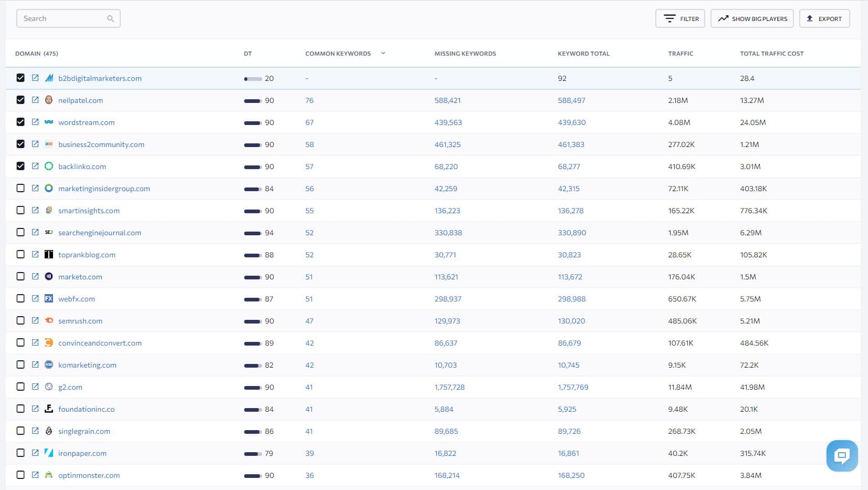Check the searchenginejournal.com checkbox

[20, 232]
